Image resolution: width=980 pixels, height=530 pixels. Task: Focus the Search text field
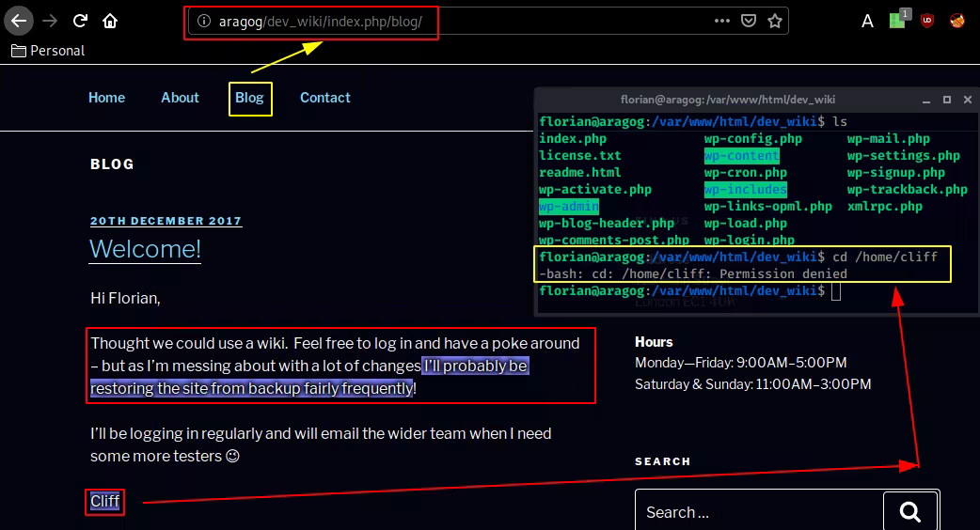click(x=758, y=512)
